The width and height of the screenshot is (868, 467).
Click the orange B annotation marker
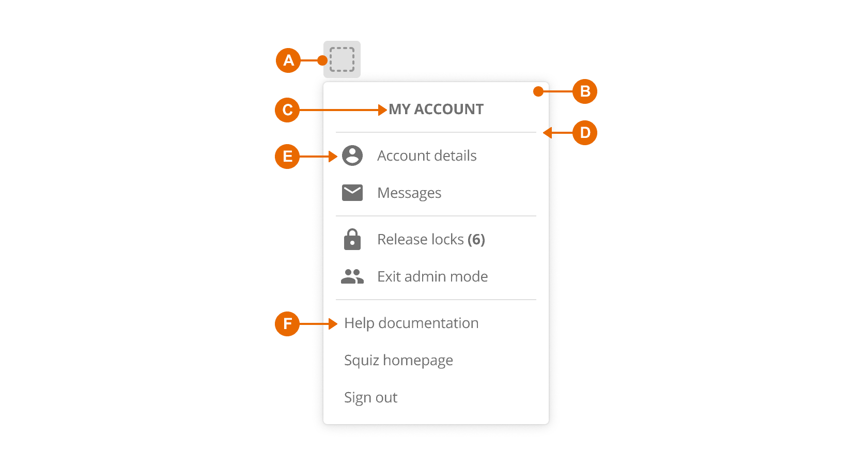pos(585,91)
